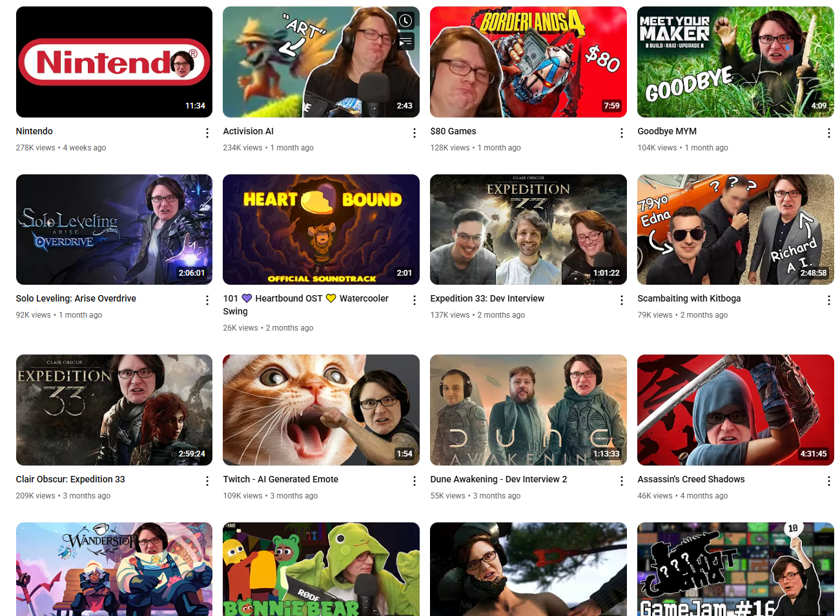The height and width of the screenshot is (616, 840).
Task: Play the Clair Obscur Expedition 33 thumbnail
Action: click(114, 410)
